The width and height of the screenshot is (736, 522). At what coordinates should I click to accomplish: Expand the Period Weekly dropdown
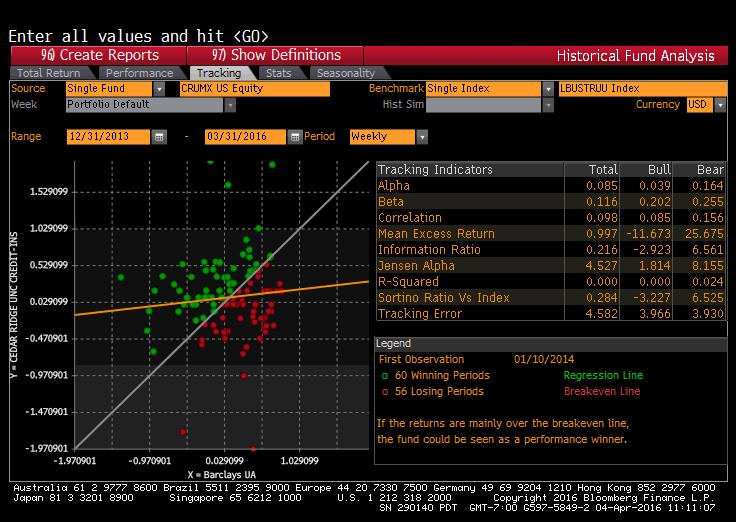pos(422,137)
